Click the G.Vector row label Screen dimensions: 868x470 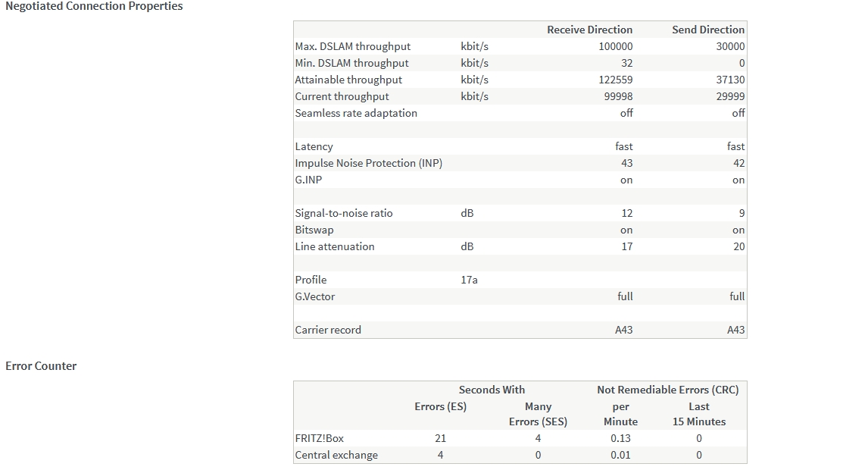pos(315,296)
